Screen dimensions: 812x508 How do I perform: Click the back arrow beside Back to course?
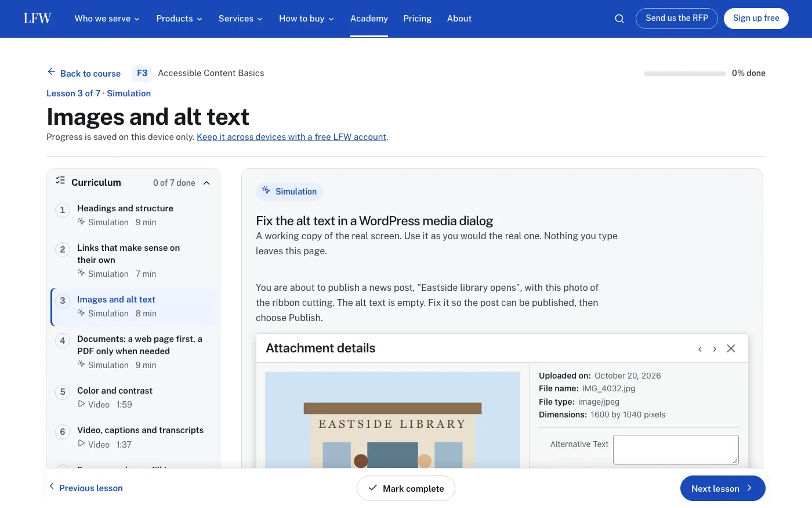click(52, 72)
